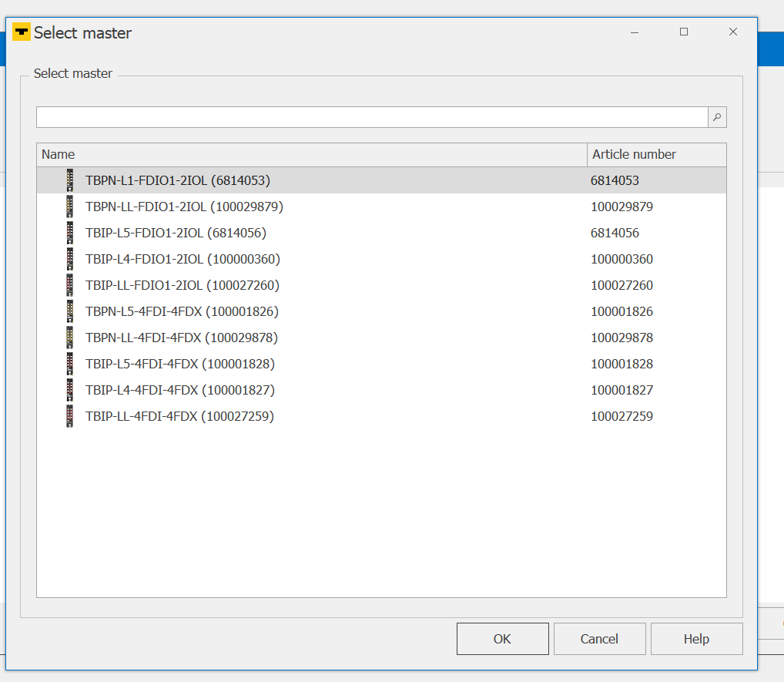Select row TBPN-L5-4FDI-4FDX (100001826)
Viewport: 784px width, 682px height.
point(381,311)
